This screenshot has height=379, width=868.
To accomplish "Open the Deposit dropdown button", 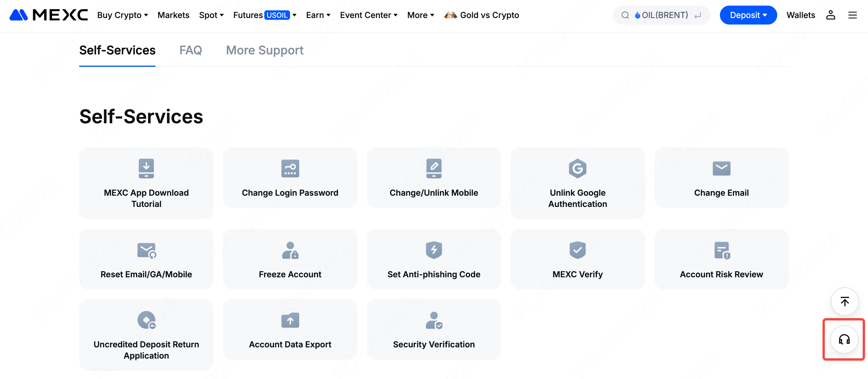I will pyautogui.click(x=748, y=15).
